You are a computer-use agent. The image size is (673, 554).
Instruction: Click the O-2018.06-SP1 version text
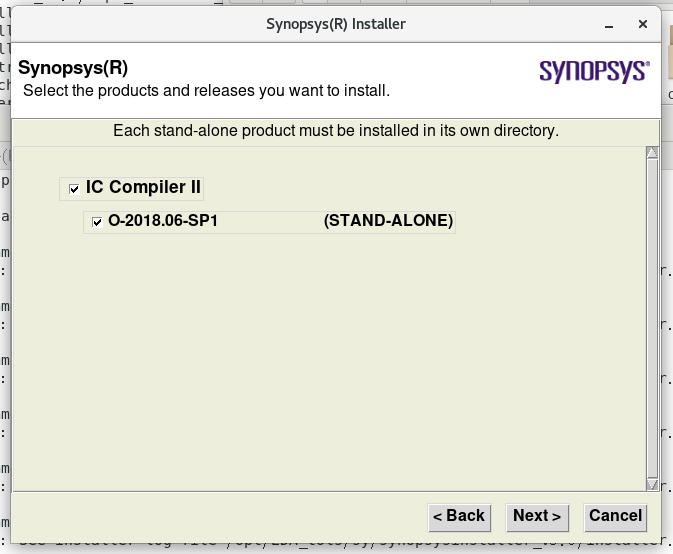click(x=163, y=221)
